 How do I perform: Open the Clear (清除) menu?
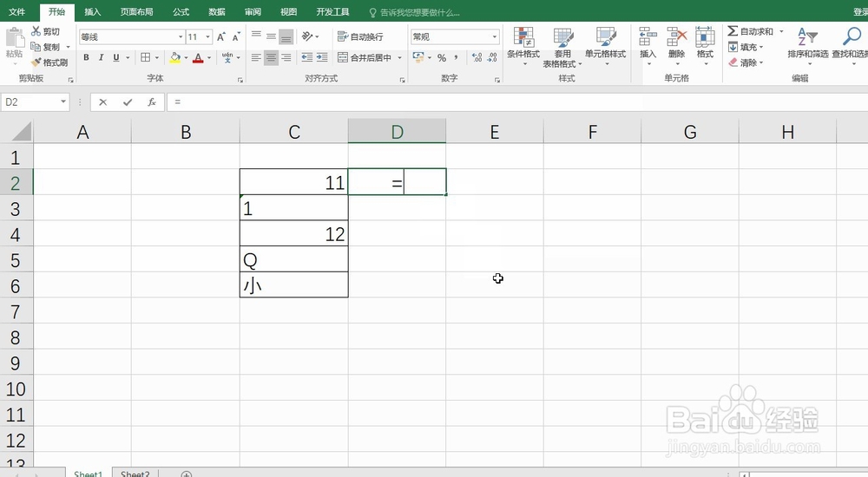[746, 62]
